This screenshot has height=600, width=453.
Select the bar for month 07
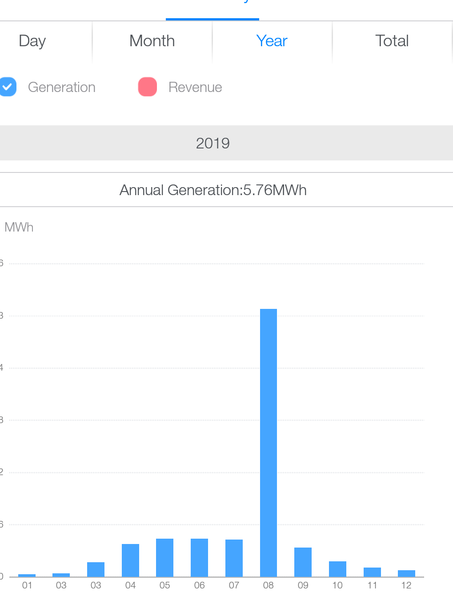234,558
